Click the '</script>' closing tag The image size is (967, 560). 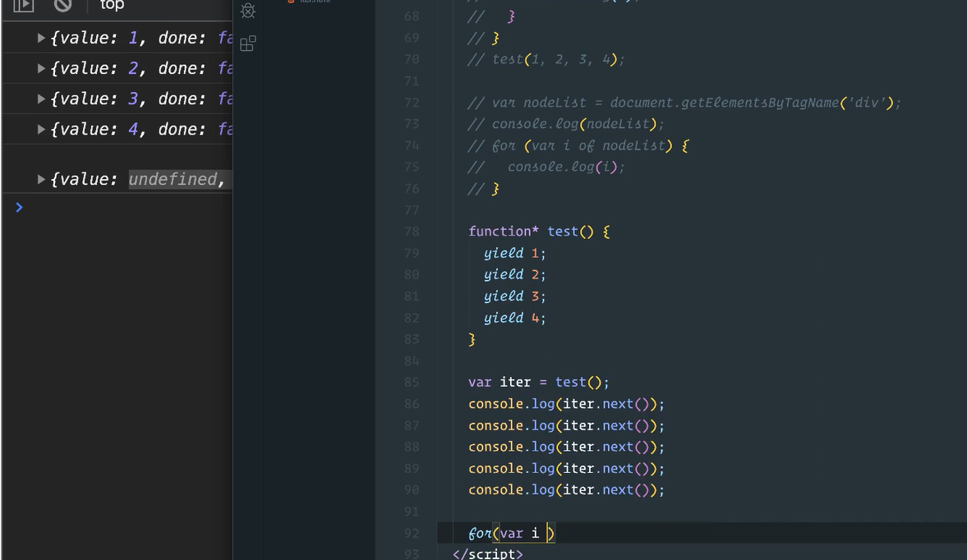(487, 553)
